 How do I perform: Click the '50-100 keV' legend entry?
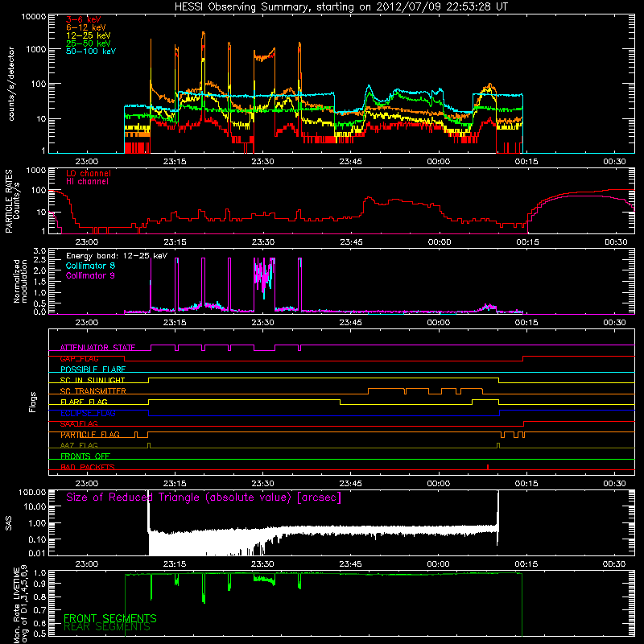(91, 52)
